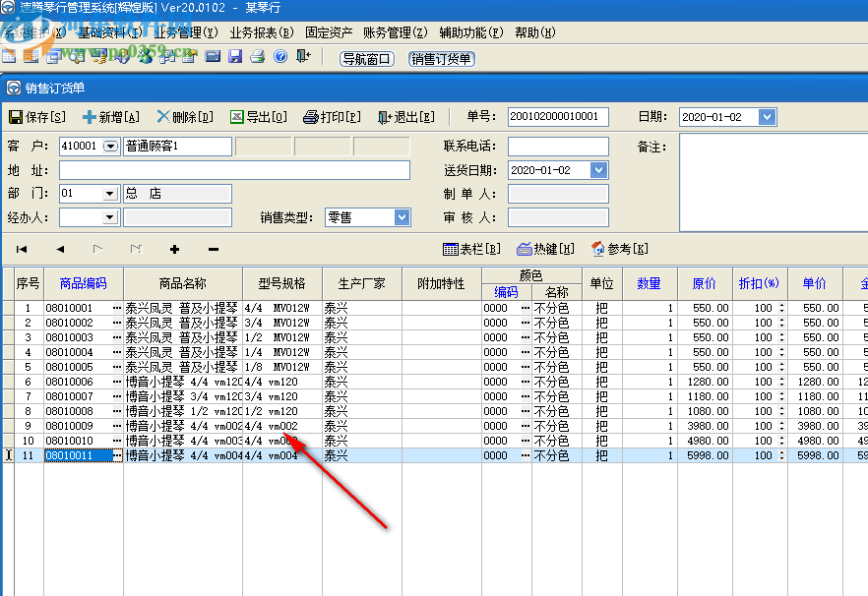
Task: Expand the 部门 code dropdown
Action: [109, 194]
